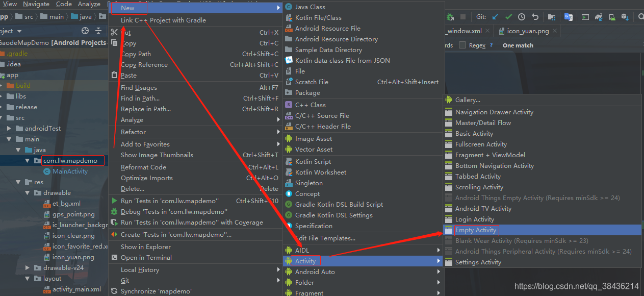Choose Java Class in New submenu
The width and height of the screenshot is (644, 296).
(x=363, y=7)
